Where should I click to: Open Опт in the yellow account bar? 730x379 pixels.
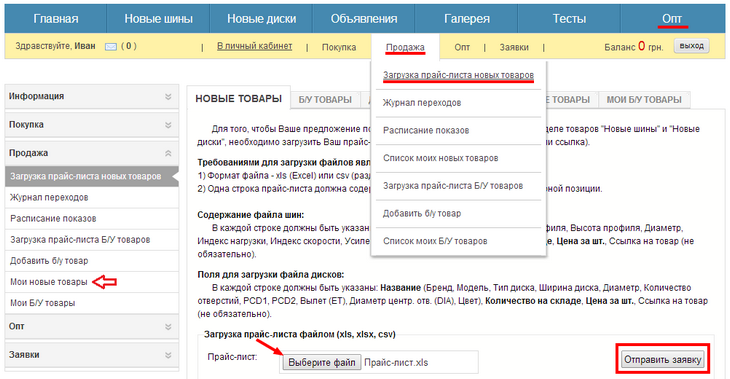[x=462, y=47]
